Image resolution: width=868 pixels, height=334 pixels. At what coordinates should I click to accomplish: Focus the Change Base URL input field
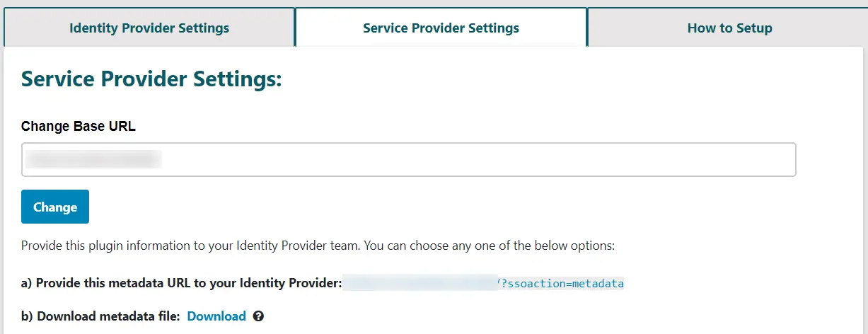(409, 159)
